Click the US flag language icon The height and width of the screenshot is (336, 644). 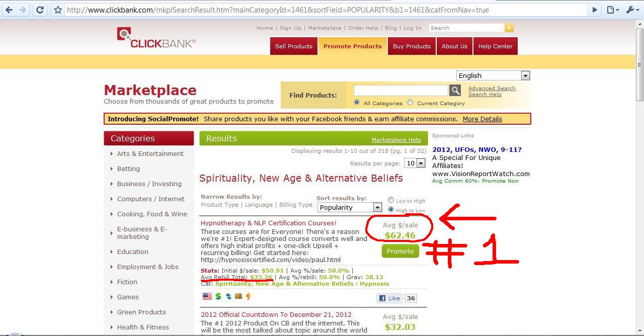click(x=207, y=296)
